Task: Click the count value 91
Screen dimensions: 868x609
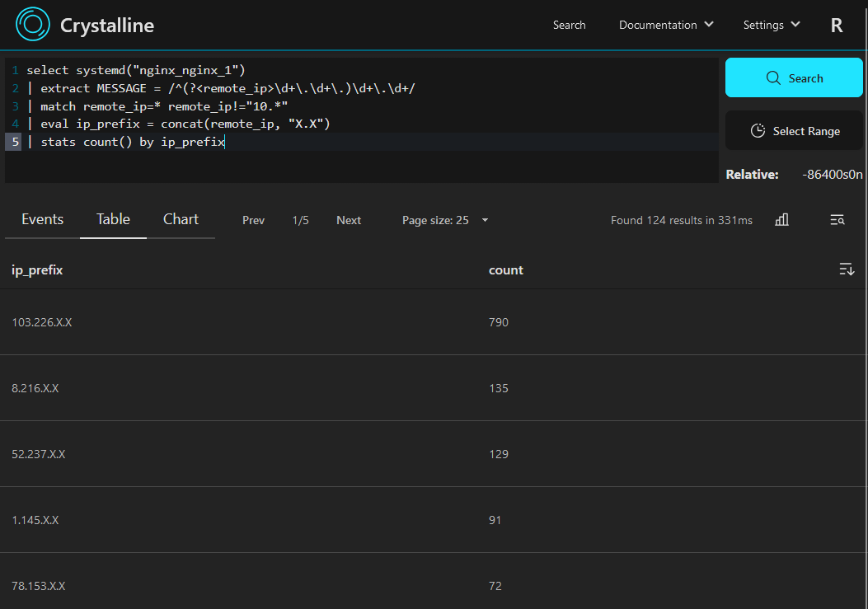Action: tap(495, 520)
